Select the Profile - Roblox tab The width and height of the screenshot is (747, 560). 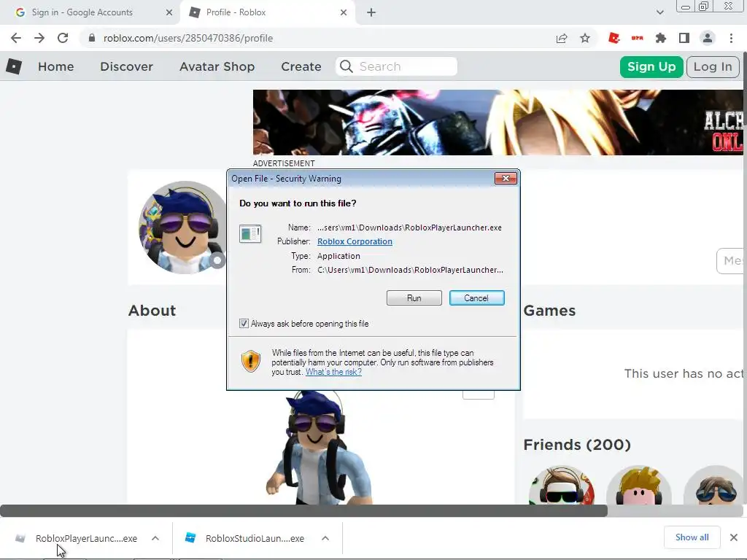[267, 12]
